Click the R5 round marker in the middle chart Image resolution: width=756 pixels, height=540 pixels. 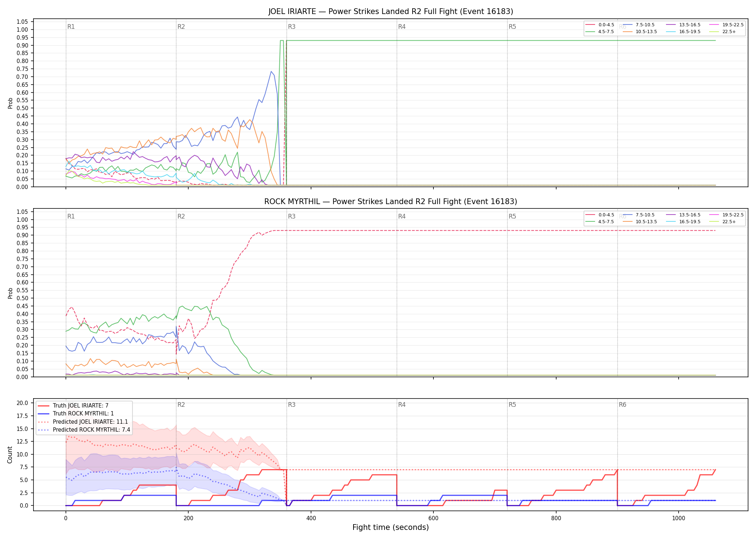tap(512, 216)
